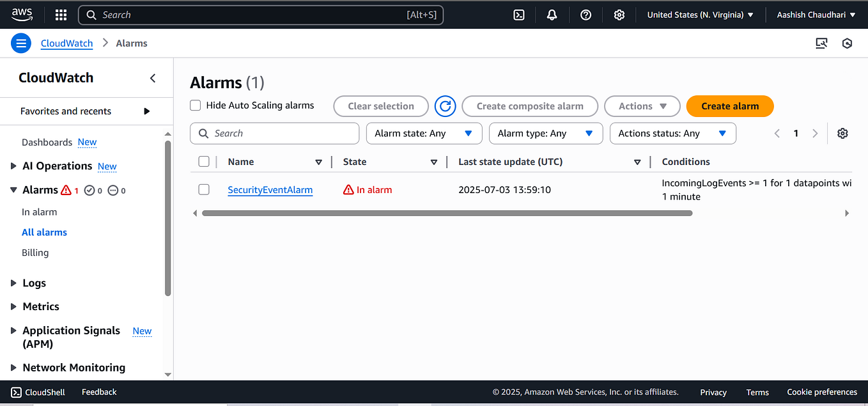Collapse the CloudWatch navigation sidebar
Screen dimensions: 868x406
(x=153, y=78)
